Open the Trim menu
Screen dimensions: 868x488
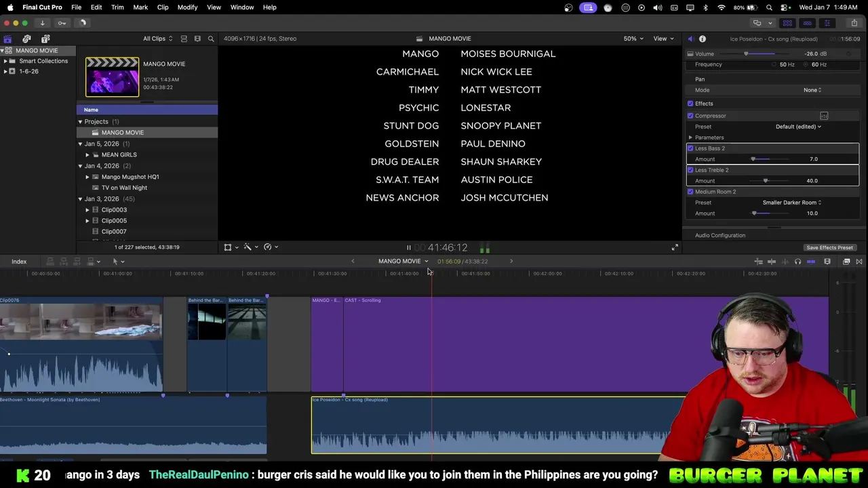click(117, 7)
